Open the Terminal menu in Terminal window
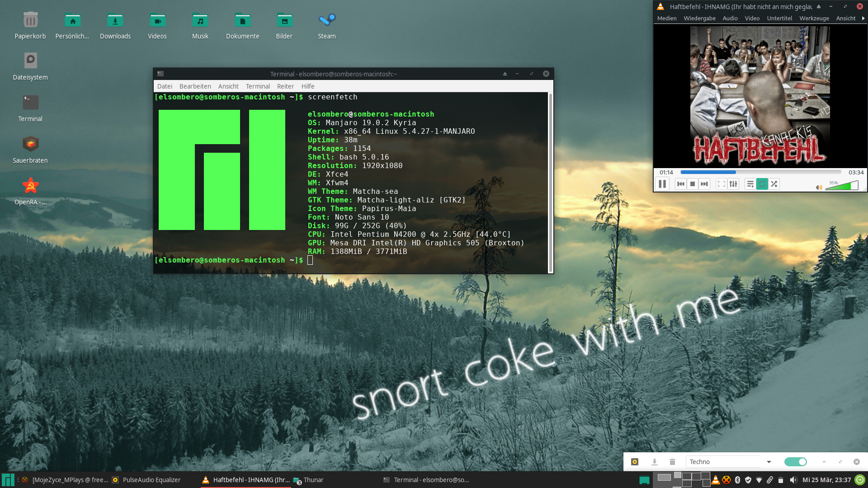 tap(258, 86)
